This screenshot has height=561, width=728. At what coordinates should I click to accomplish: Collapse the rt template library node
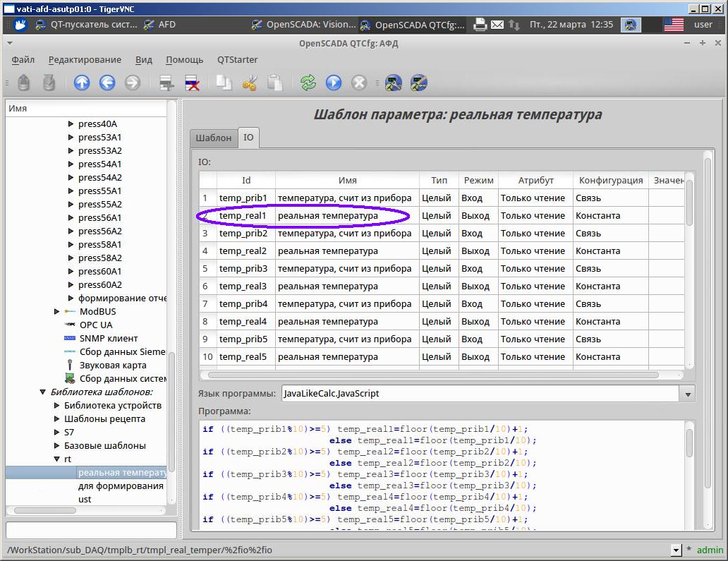point(57,459)
